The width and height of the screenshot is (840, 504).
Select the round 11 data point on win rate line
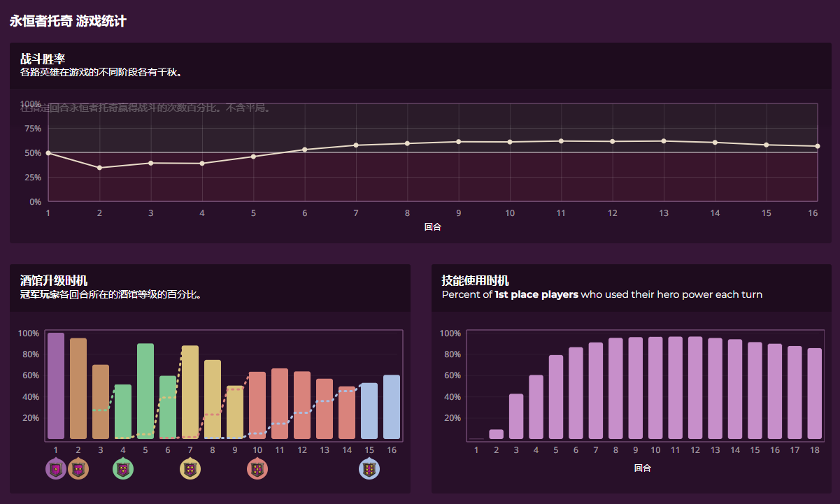click(x=561, y=141)
